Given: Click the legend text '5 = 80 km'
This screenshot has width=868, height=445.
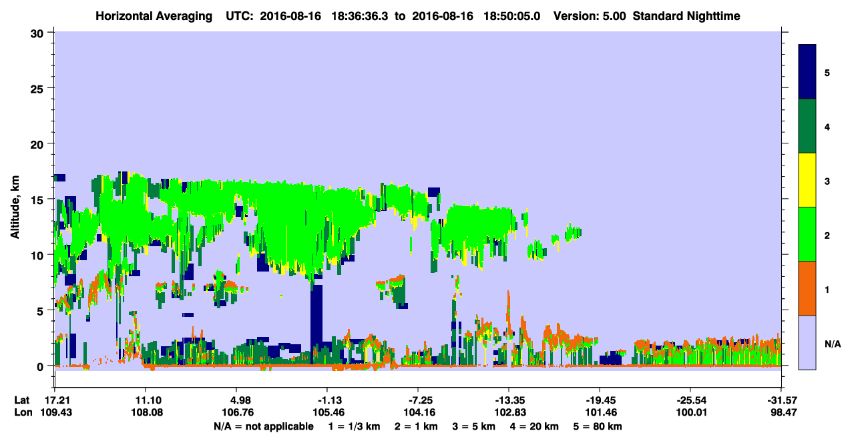Looking at the screenshot, I should (599, 426).
